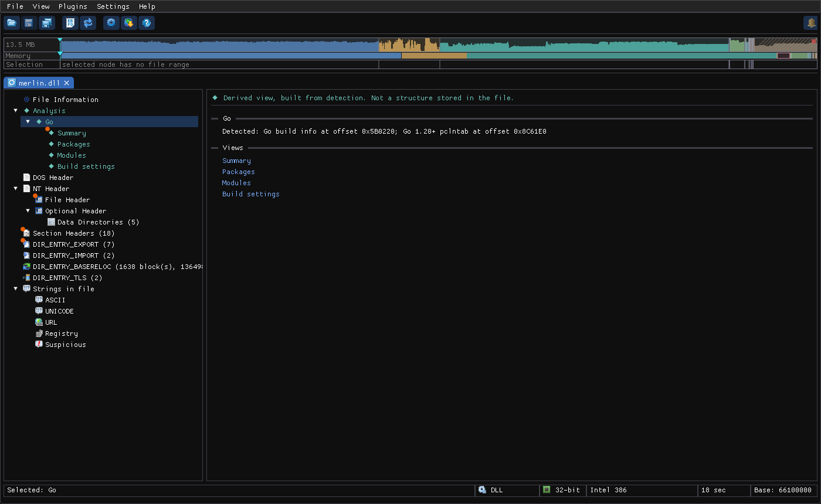Image resolution: width=821 pixels, height=504 pixels.
Task: Open the Help menu
Action: click(x=147, y=6)
